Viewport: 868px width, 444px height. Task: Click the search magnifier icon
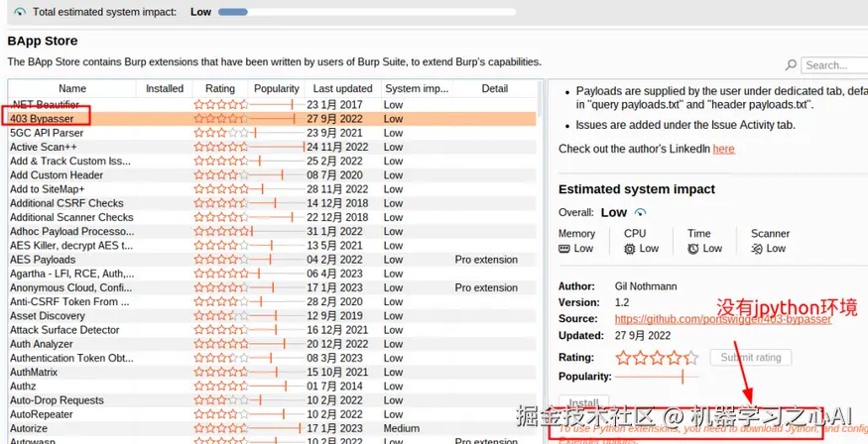[791, 65]
